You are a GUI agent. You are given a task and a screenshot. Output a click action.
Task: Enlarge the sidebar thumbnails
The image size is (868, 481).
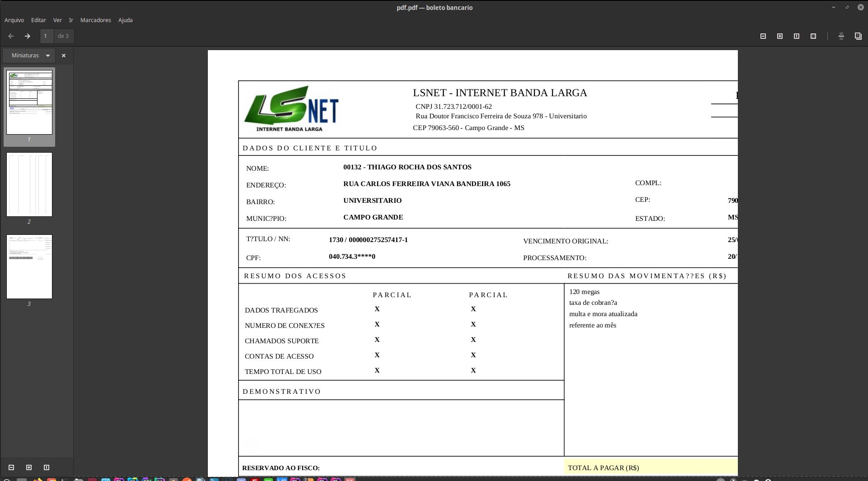(x=29, y=467)
